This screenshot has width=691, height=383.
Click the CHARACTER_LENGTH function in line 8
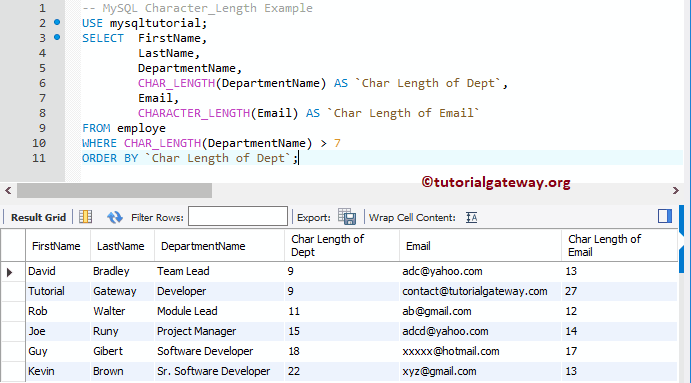click(x=194, y=113)
